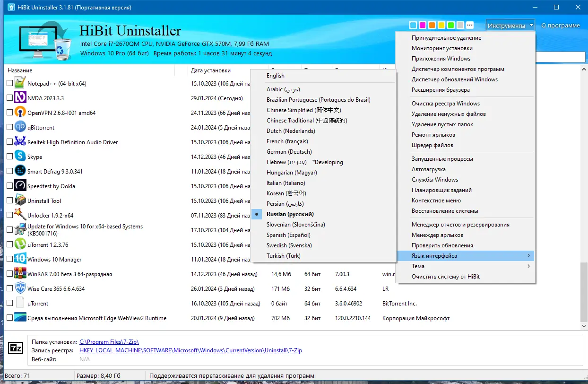Click the scrollbar down arrow
This screenshot has width=588, height=384.
point(584,326)
